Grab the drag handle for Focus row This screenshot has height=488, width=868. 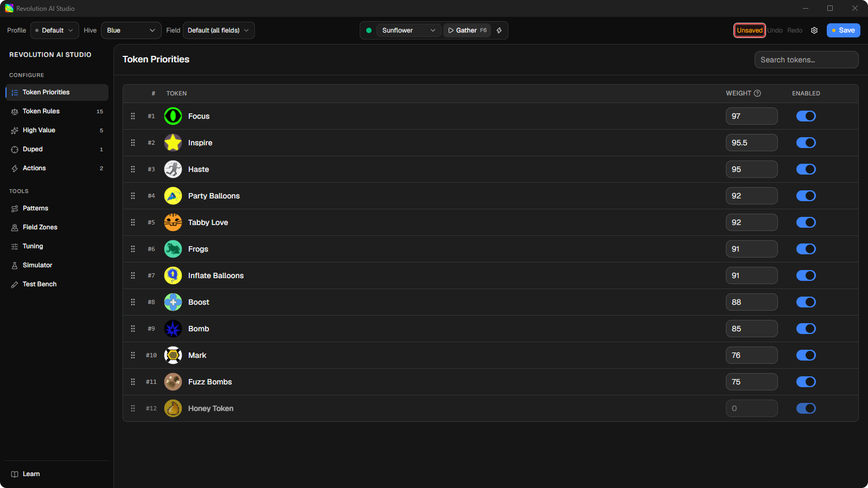133,116
